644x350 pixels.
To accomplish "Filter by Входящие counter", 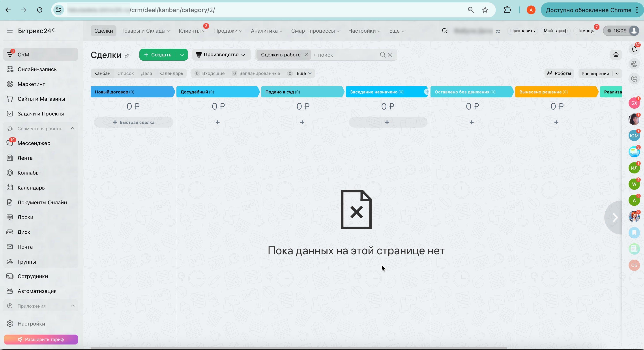I will (210, 73).
